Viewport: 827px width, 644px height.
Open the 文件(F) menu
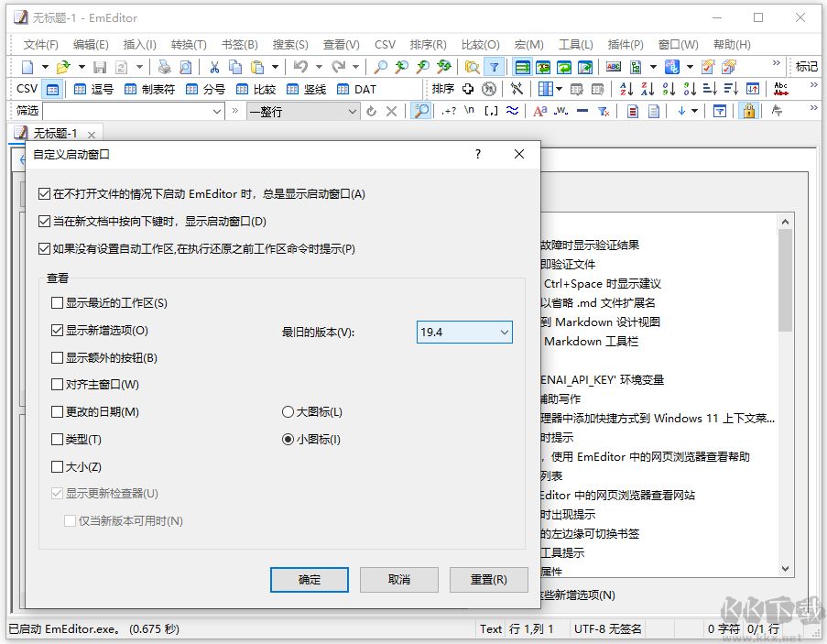coord(40,45)
